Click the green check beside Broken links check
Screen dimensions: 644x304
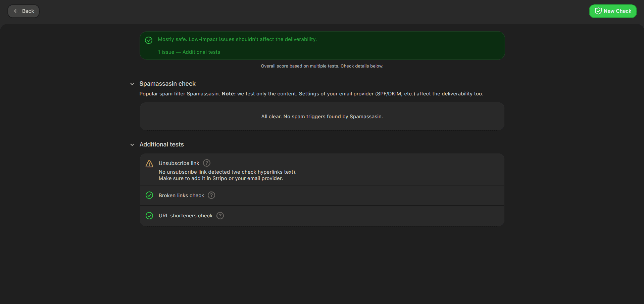click(x=149, y=196)
